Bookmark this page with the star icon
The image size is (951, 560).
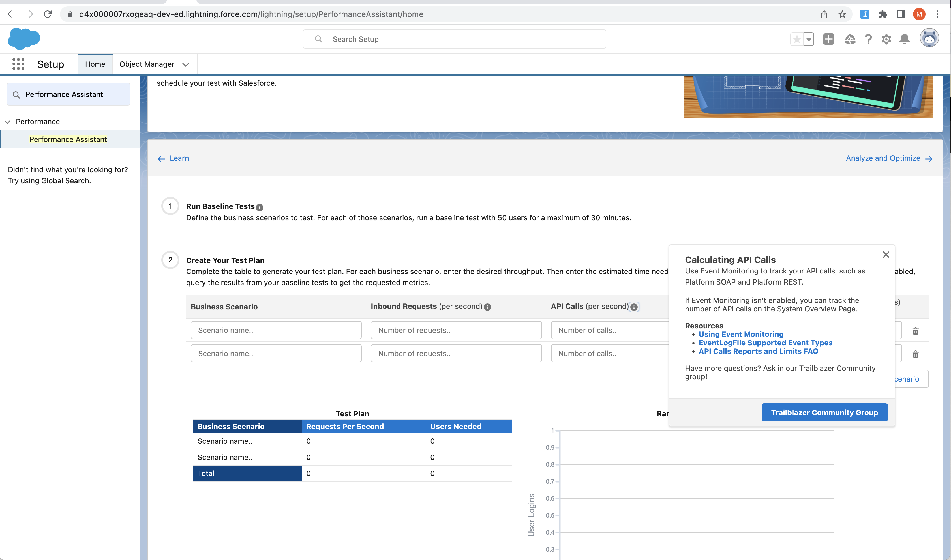point(842,14)
